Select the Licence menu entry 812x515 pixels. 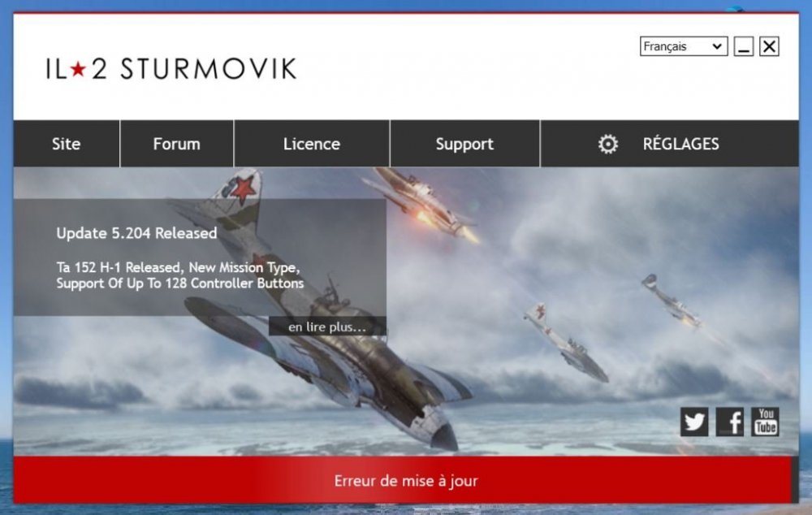[x=311, y=143]
